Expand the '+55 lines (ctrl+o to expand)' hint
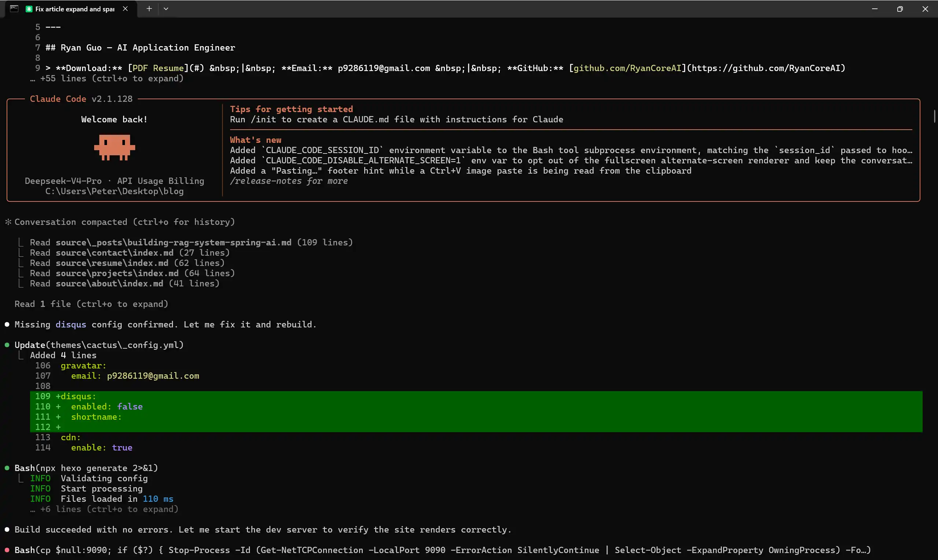Image resolution: width=938 pixels, height=560 pixels. (x=107, y=78)
